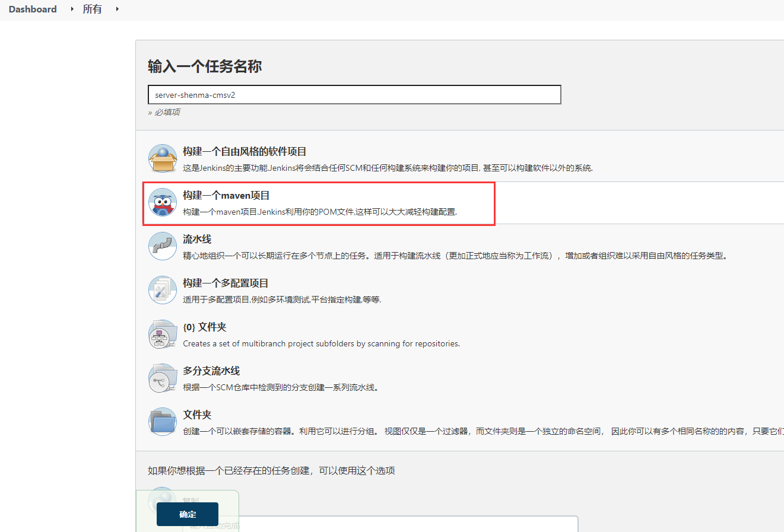
Task: Pick the pipeline (流水线) pipe icon
Action: tap(163, 246)
